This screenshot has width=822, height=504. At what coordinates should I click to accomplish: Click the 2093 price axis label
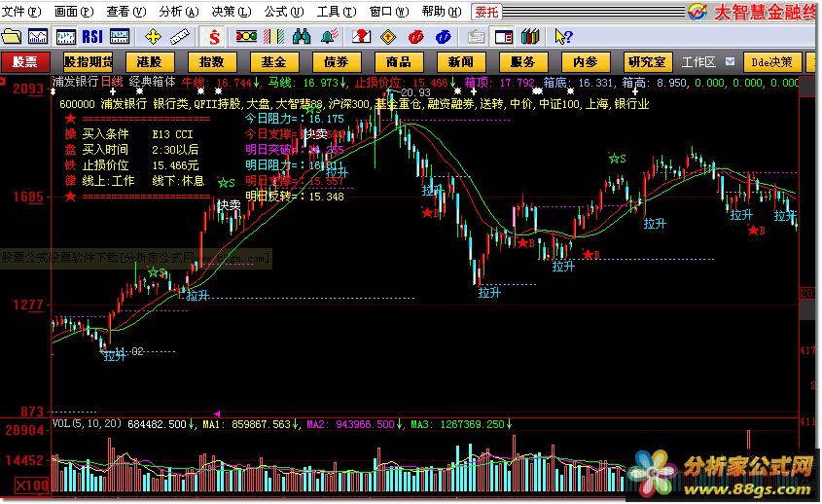[28, 89]
